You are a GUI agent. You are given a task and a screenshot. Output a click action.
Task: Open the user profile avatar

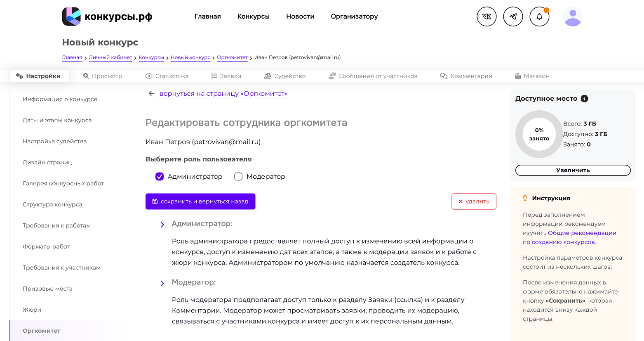573,17
